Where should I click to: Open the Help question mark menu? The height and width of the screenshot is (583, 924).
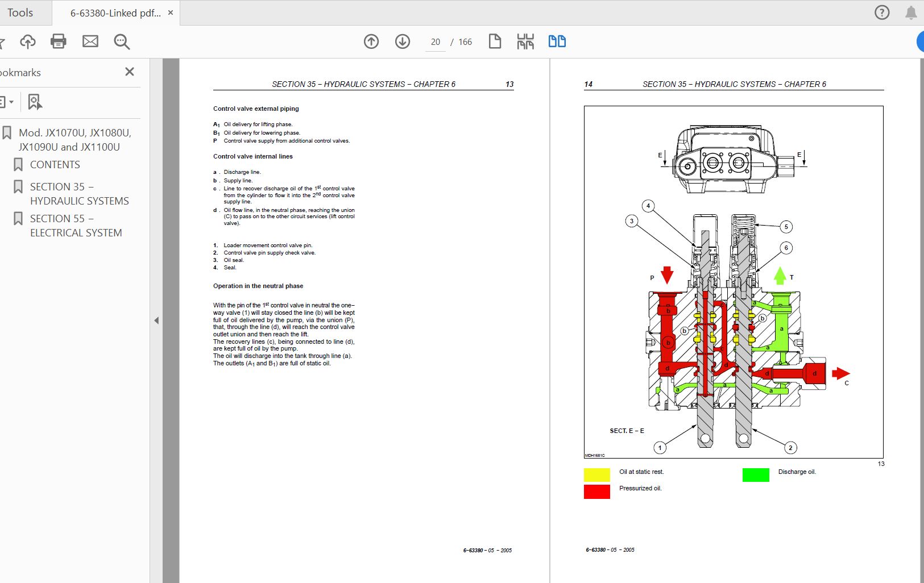point(882,13)
